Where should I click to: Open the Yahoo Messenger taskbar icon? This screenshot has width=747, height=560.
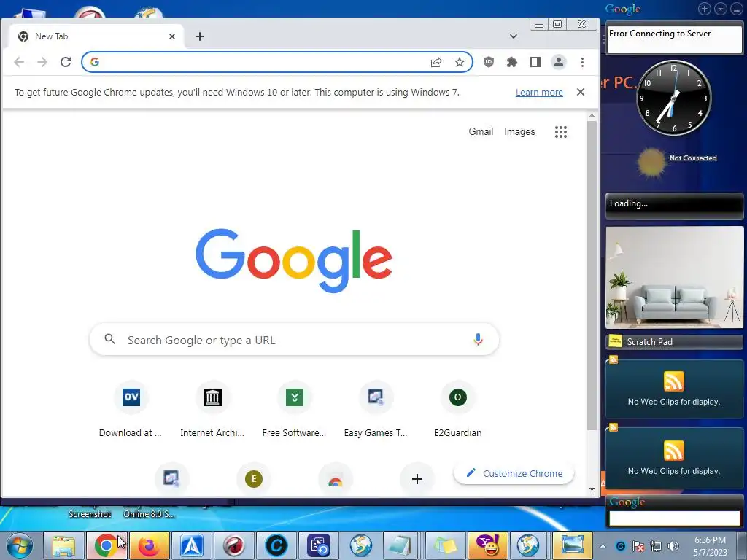[487, 545]
